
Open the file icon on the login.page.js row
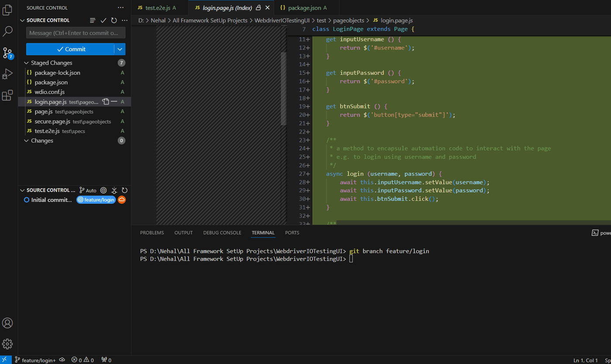[x=105, y=102]
